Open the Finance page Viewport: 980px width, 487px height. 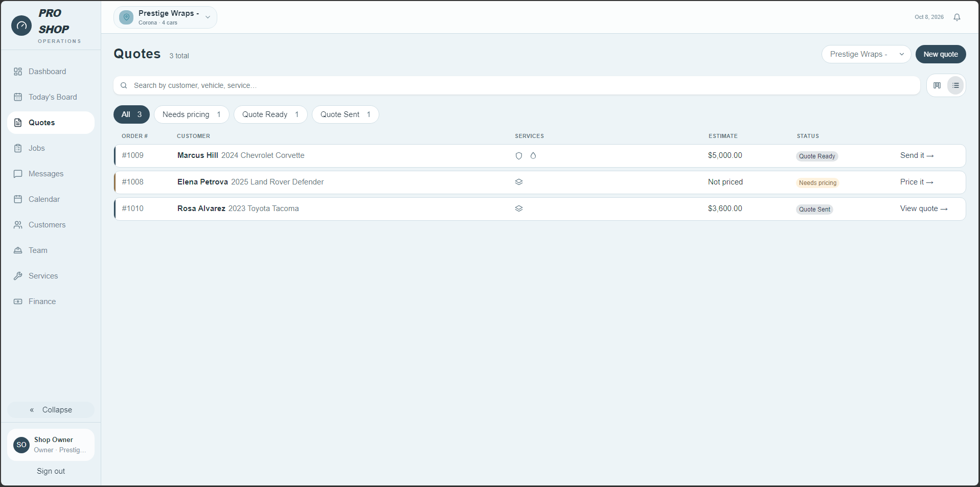[x=51, y=302]
